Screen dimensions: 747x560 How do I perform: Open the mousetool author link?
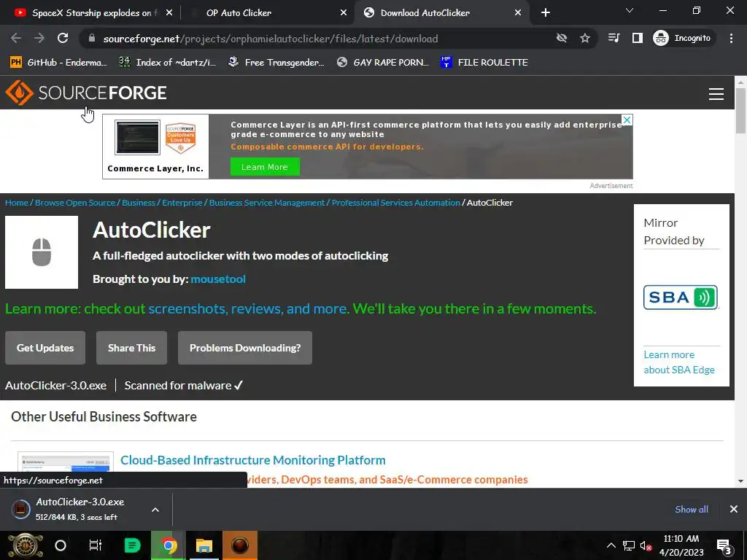coord(218,279)
